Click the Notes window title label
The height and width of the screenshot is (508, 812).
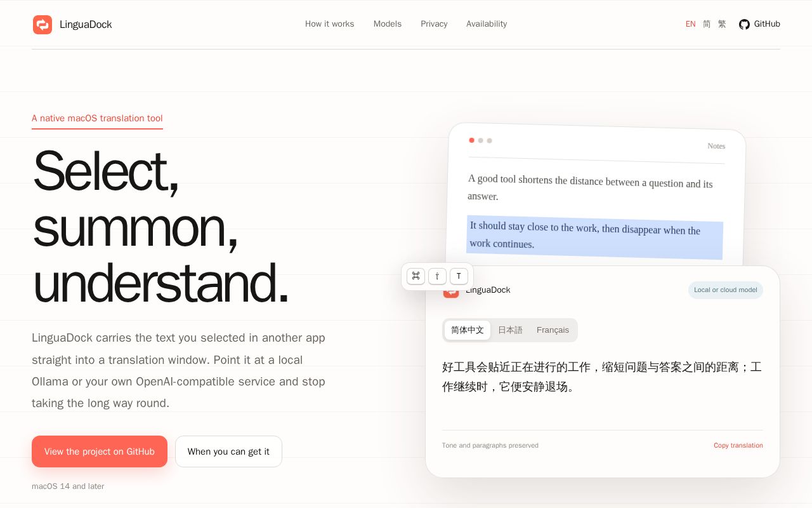pos(716,146)
